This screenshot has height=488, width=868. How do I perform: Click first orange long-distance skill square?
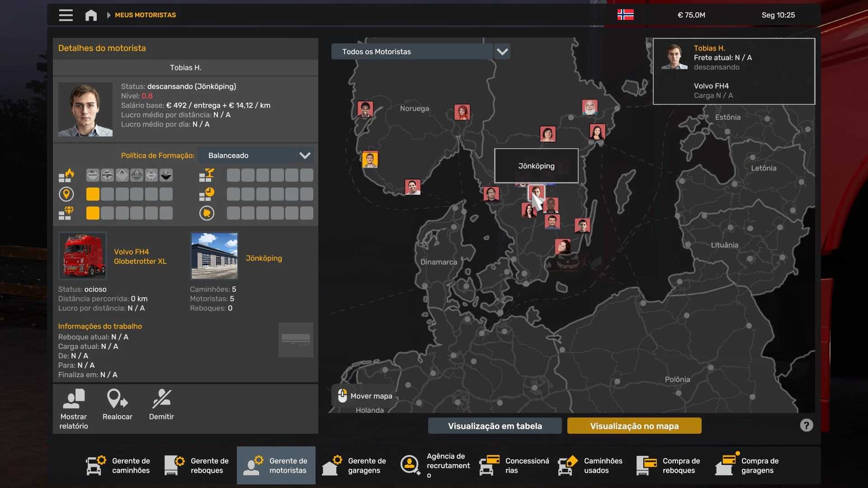point(93,194)
